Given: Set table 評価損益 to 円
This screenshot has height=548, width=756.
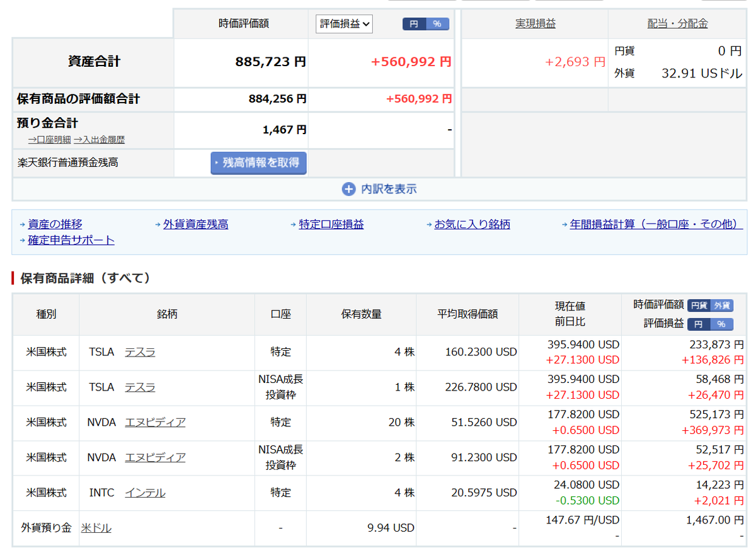Looking at the screenshot, I should (699, 324).
